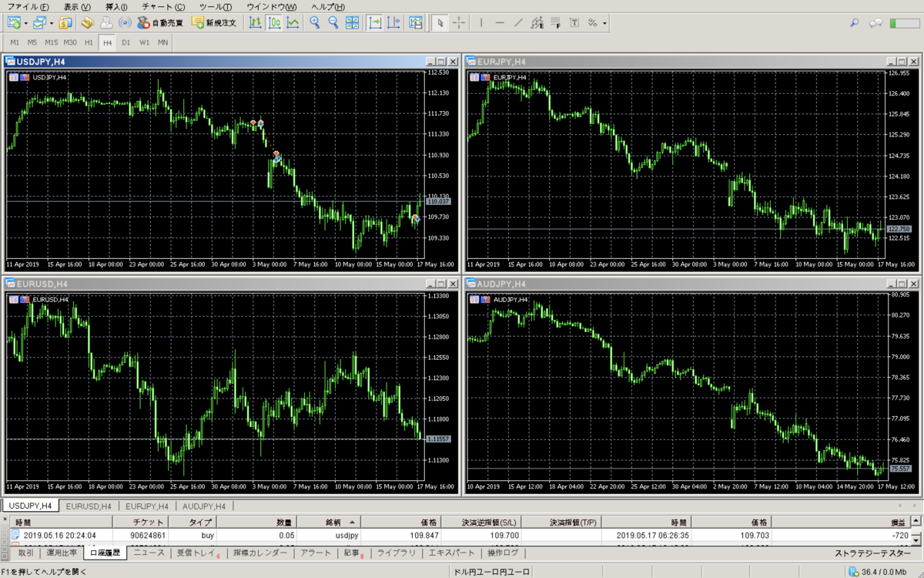Image resolution: width=924 pixels, height=578 pixels.
Task: Switch to the M30 timeframe
Action: pyautogui.click(x=70, y=42)
